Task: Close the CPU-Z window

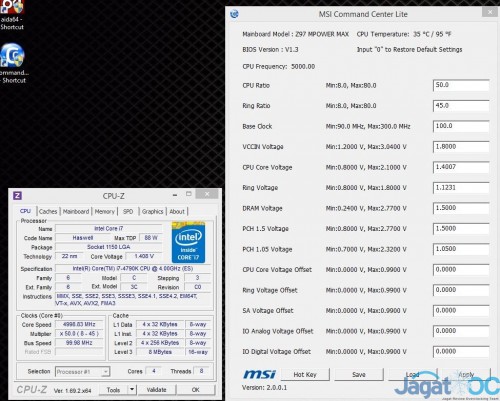Action: click(x=207, y=194)
